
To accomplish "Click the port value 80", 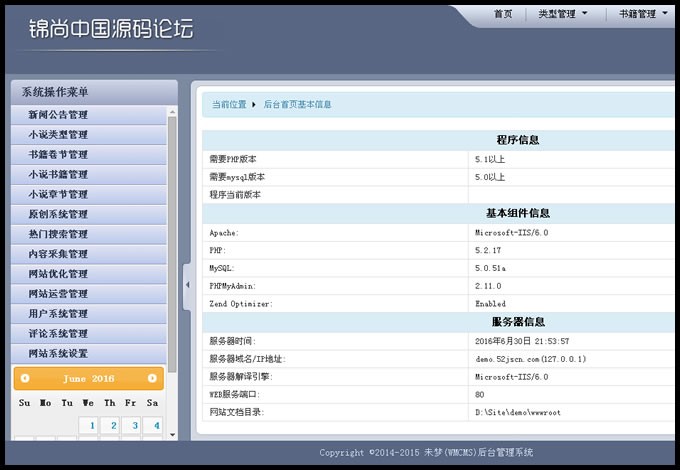I will pyautogui.click(x=479, y=395).
